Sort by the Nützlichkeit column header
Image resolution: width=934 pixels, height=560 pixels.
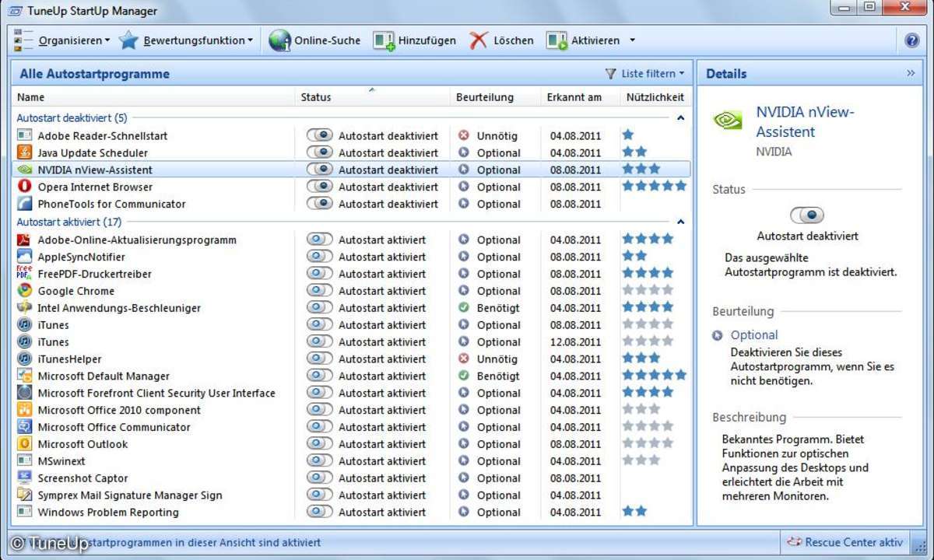click(x=655, y=97)
